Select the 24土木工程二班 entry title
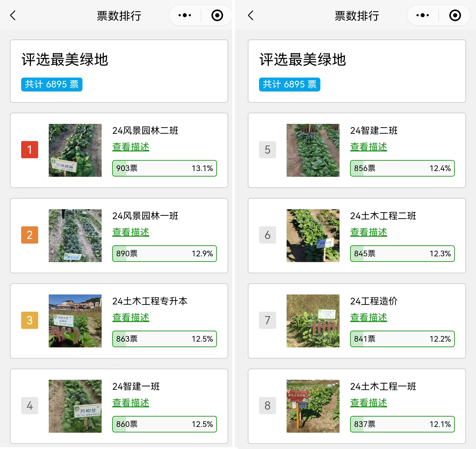476x449 pixels. click(x=383, y=216)
